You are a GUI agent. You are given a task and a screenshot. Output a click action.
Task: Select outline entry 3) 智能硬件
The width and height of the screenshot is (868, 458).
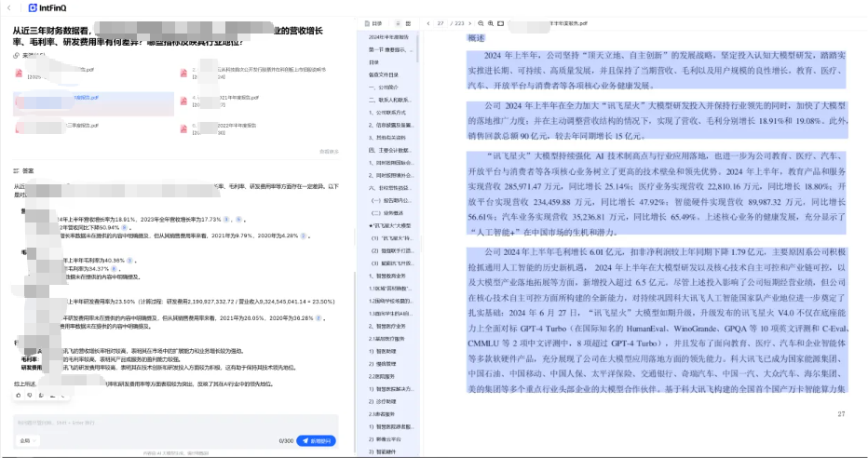coord(383,451)
